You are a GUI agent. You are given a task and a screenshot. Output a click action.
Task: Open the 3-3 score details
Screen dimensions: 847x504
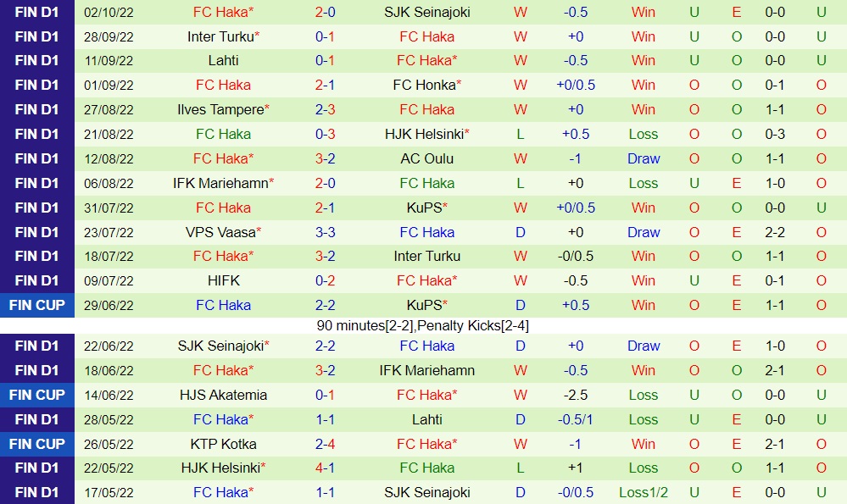click(325, 232)
